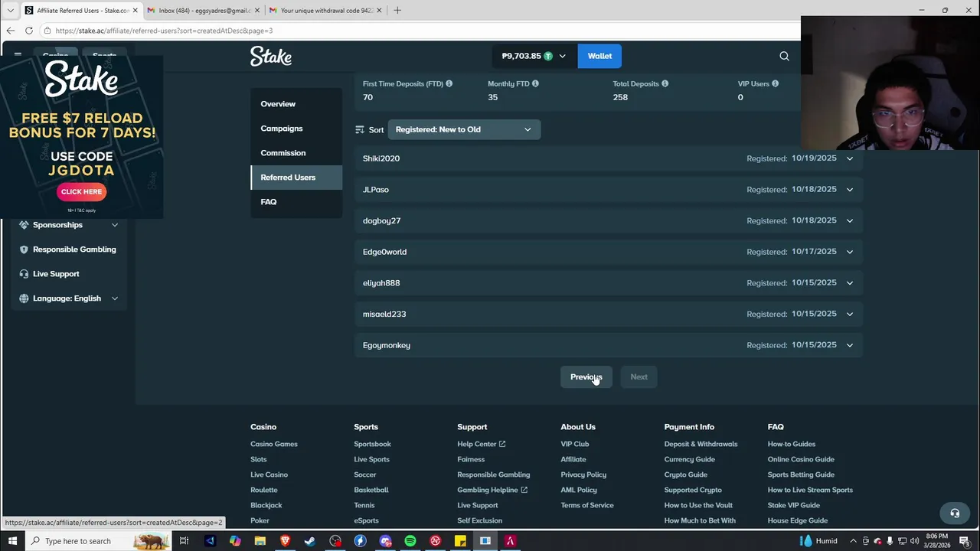This screenshot has width=980, height=551.
Task: Expand the Sponsorships sidebar section
Action: point(115,225)
